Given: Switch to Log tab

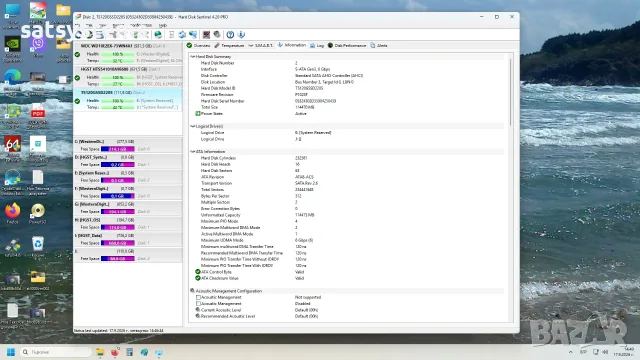Looking at the screenshot, I should point(317,45).
